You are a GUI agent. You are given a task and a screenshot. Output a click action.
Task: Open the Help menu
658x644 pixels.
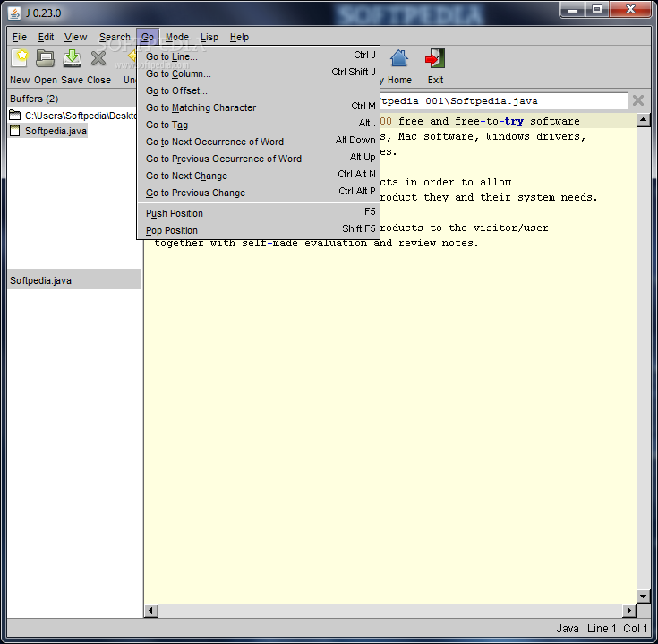tap(239, 37)
